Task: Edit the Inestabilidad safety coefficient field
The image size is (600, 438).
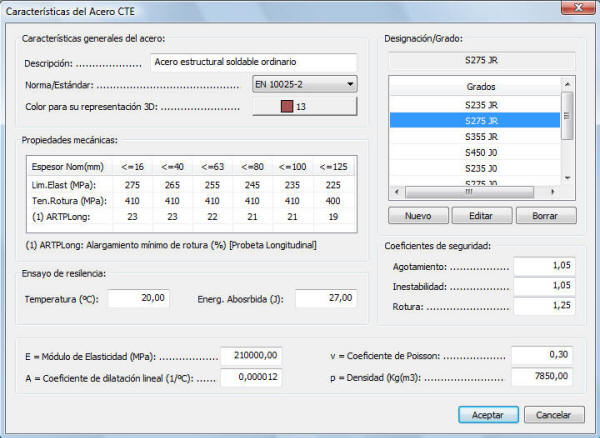Action: tap(544, 286)
